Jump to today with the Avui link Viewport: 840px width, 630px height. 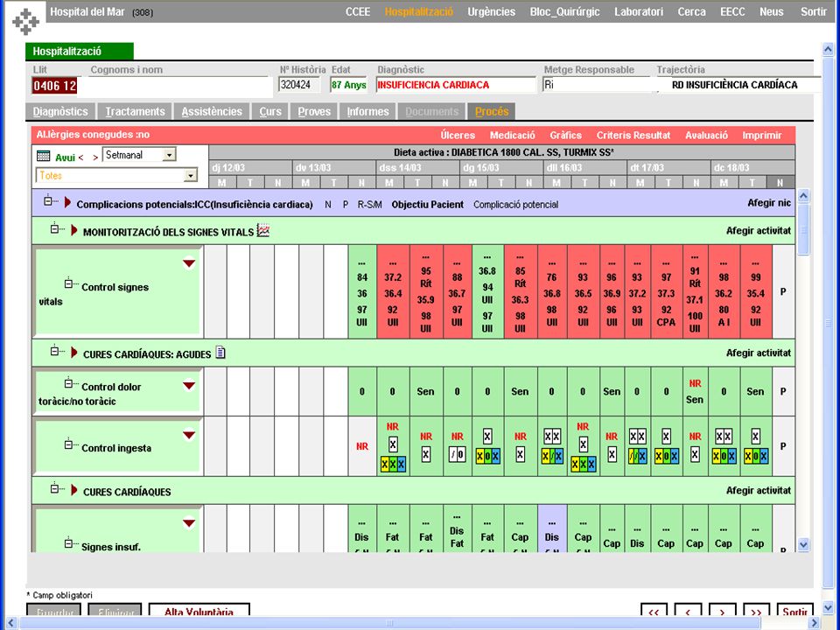[x=66, y=157]
